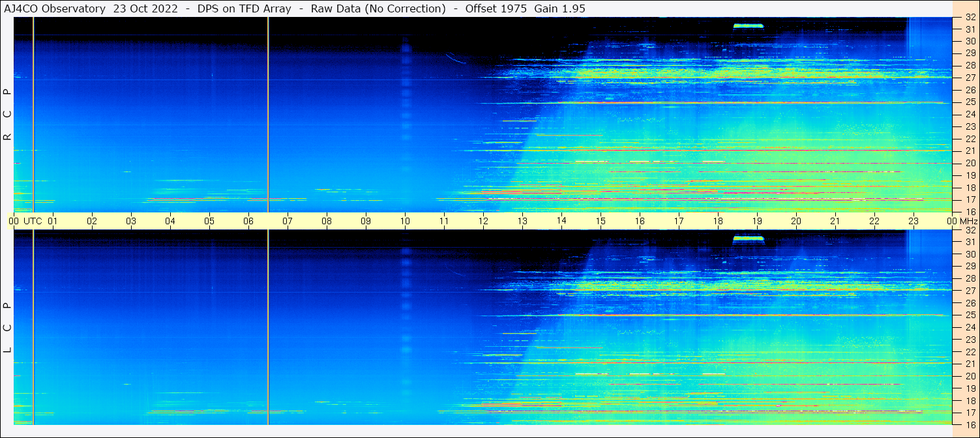Click the date 23 Oct 2022
Image resolution: width=980 pixels, height=438 pixels.
(145, 8)
